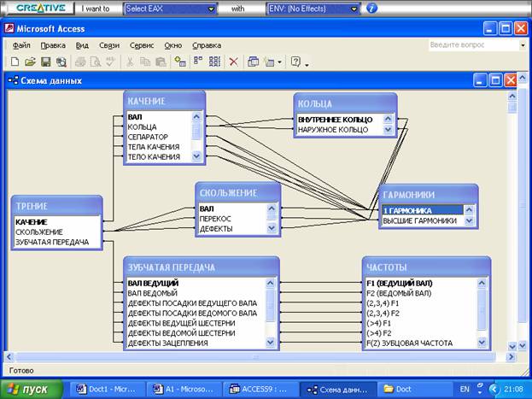This screenshot has width=532, height=399.
Task: Click the Creative logo button
Action: (41, 9)
